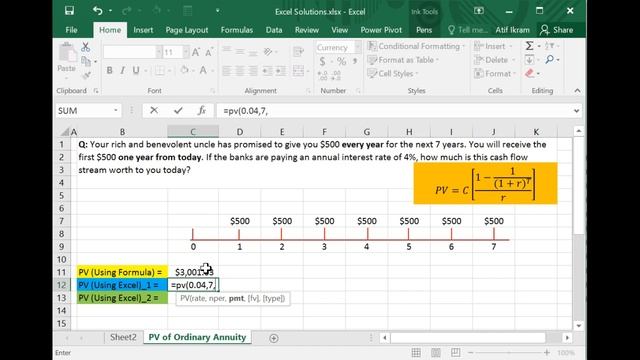Click the Format Painter brush icon

pos(86,75)
